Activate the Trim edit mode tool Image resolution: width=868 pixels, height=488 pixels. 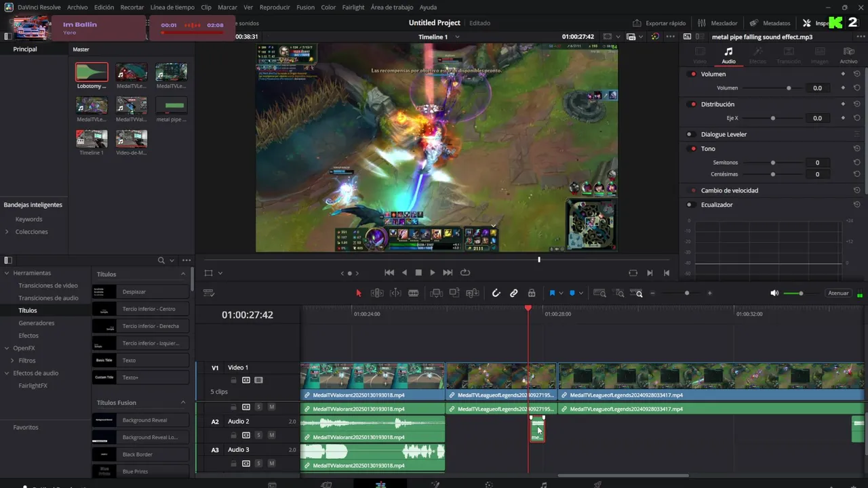[x=377, y=293]
